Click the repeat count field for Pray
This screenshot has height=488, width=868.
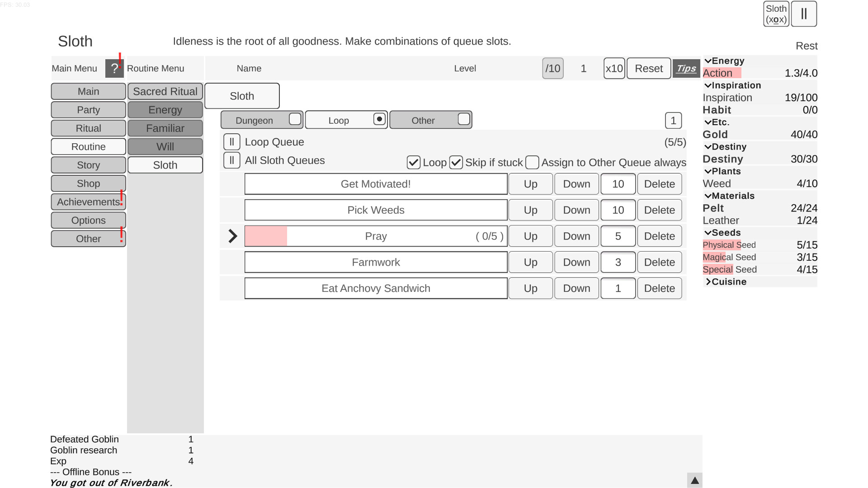point(618,236)
